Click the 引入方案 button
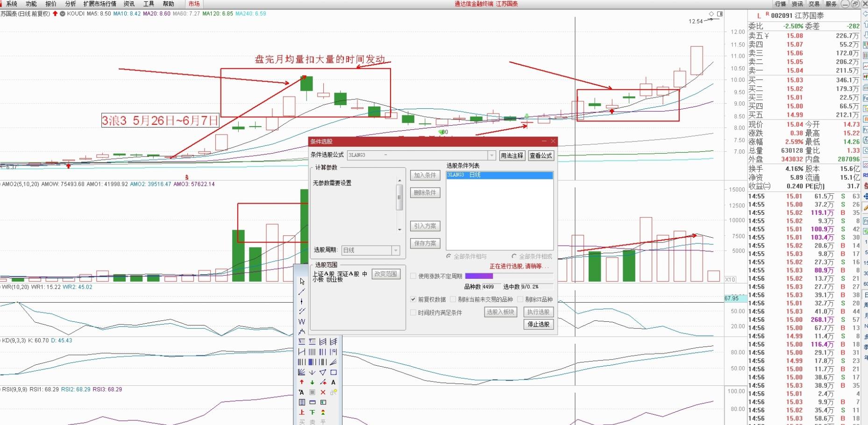This screenshot has width=868, height=425. tap(425, 226)
